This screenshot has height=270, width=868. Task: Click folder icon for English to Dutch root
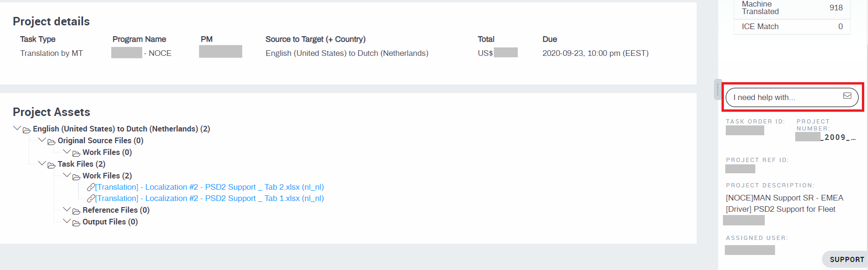pos(26,130)
